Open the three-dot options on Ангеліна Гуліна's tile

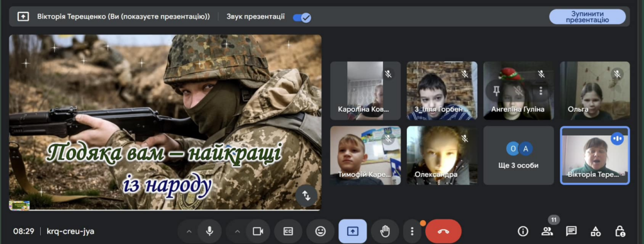coord(541,91)
